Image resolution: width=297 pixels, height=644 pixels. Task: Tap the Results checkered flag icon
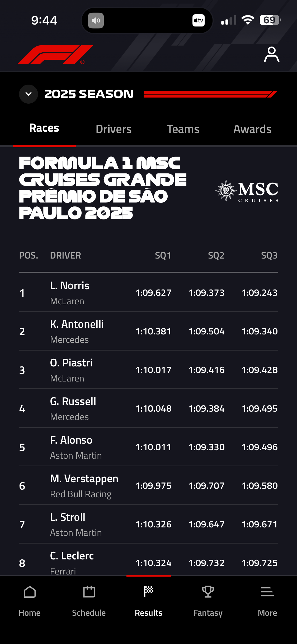click(x=148, y=592)
